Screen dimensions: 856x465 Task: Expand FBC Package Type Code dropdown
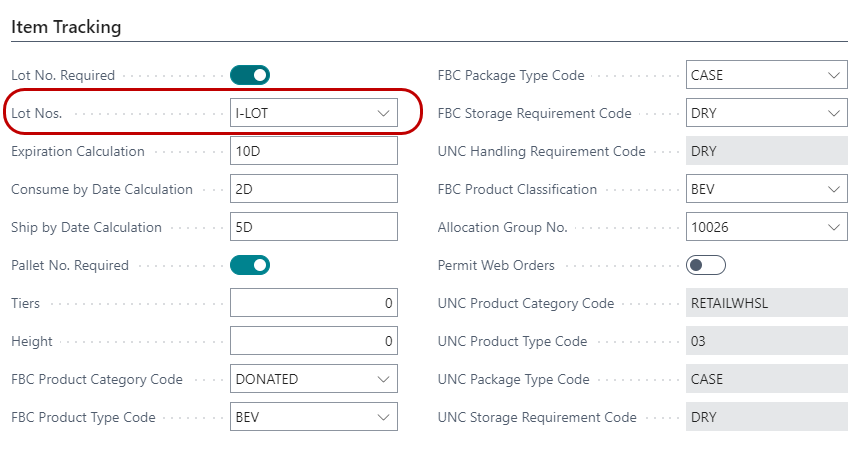[x=834, y=76]
